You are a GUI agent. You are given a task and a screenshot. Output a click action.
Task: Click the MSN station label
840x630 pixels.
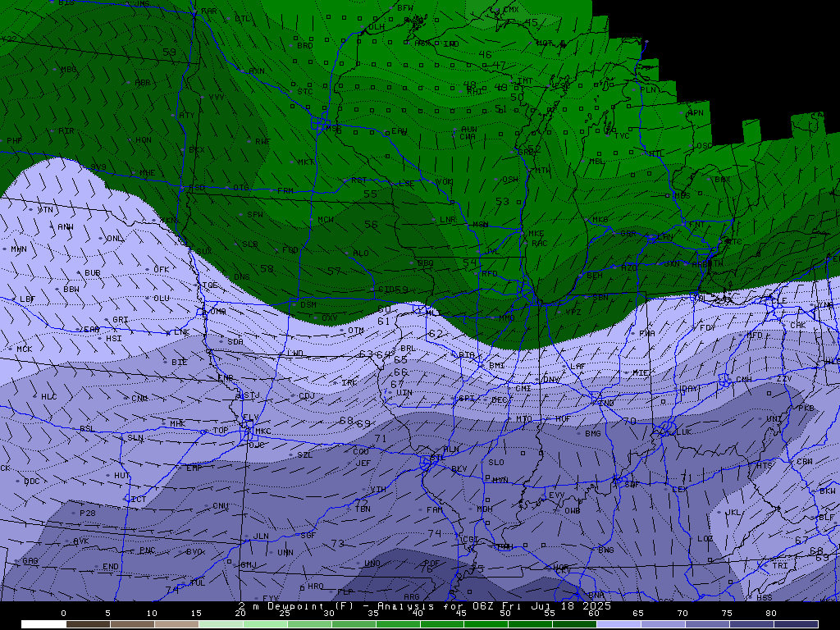pos(480,225)
